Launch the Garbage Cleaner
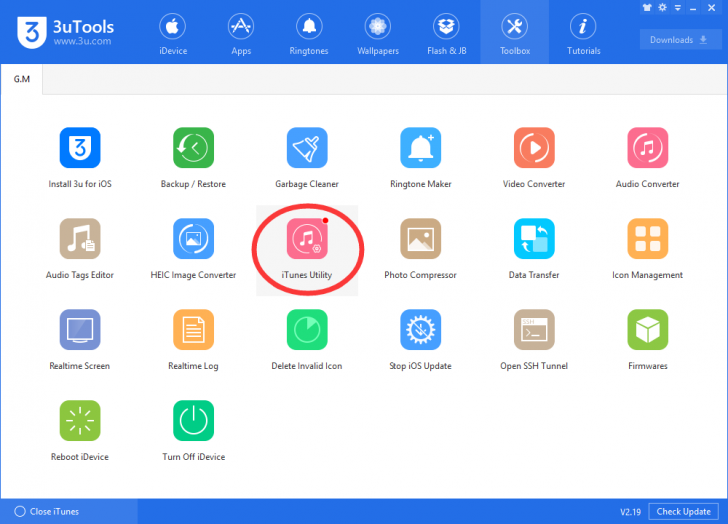728x524 pixels. tap(307, 148)
